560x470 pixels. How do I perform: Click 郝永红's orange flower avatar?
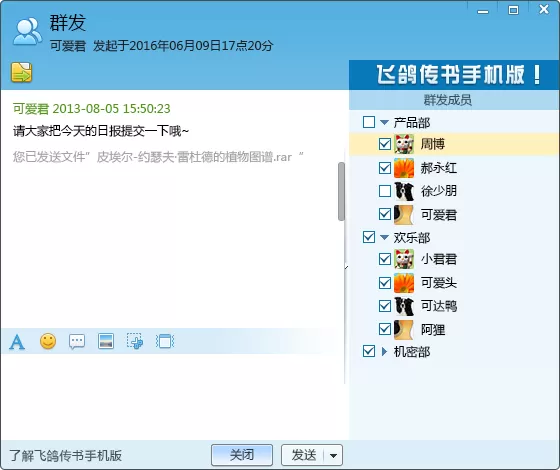[404, 168]
